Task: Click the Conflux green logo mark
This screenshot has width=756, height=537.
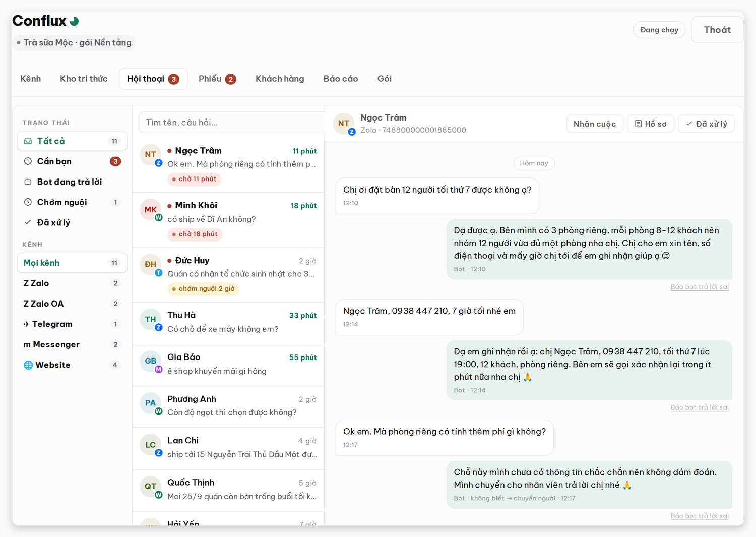Action: 74,21
